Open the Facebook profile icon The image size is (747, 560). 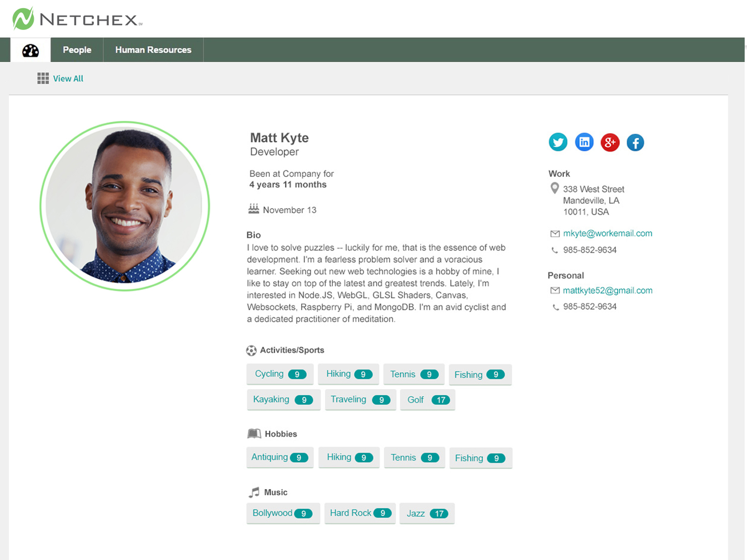pyautogui.click(x=635, y=143)
